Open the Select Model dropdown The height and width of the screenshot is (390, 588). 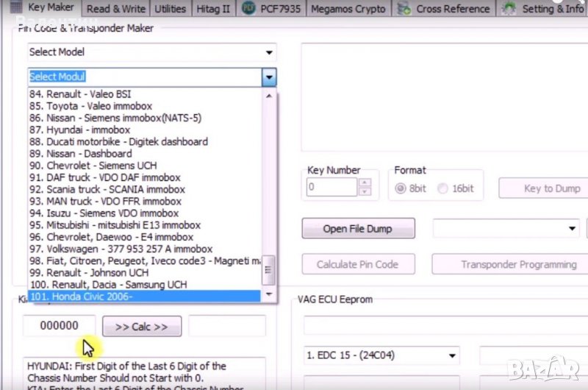point(270,52)
